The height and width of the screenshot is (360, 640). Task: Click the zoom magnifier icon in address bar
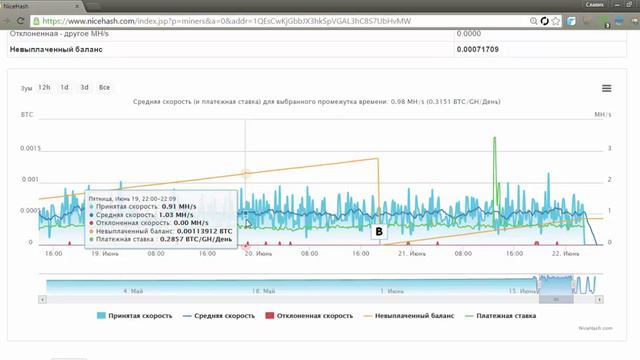point(533,21)
